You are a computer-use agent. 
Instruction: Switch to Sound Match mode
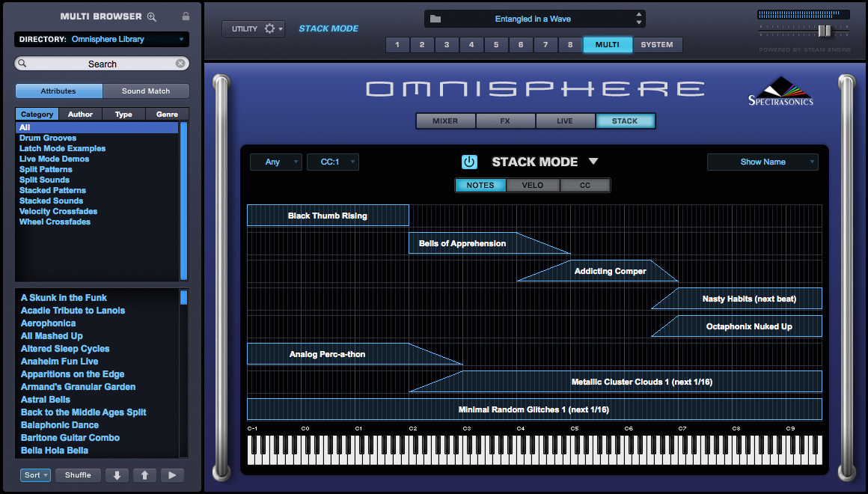(146, 91)
